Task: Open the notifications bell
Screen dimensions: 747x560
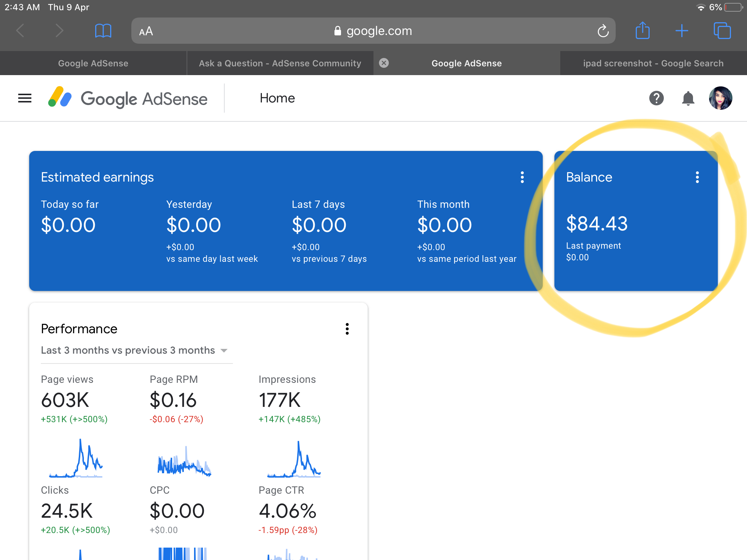Action: tap(688, 98)
